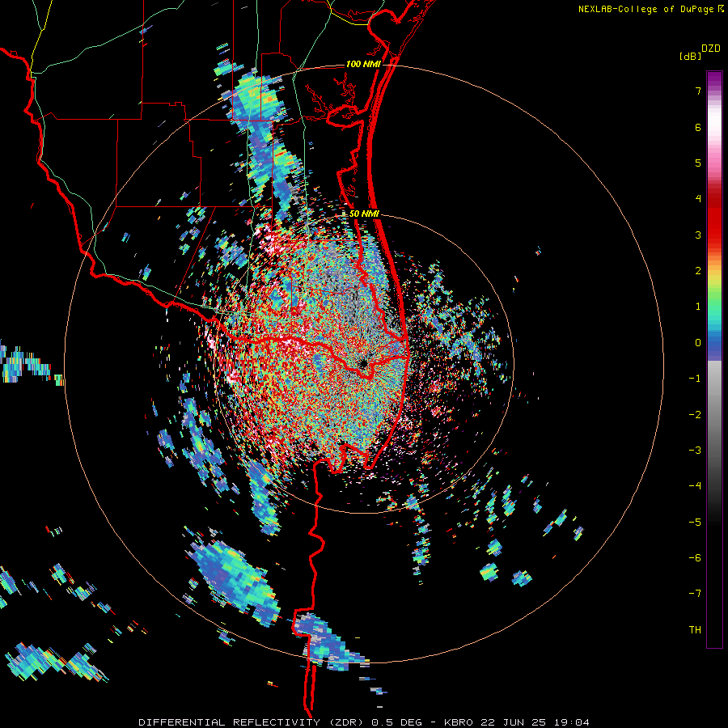Click the -2 value on the color scale

click(695, 415)
